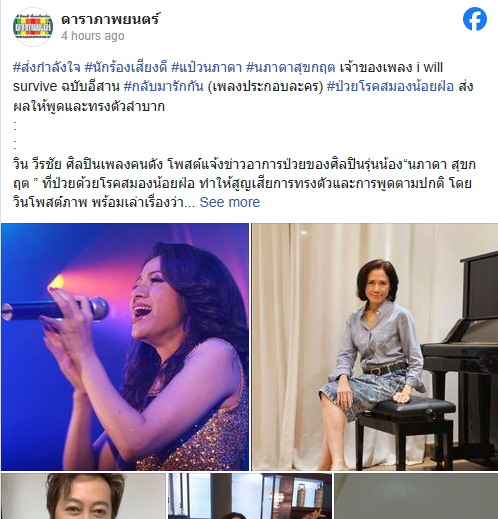Open the Facebook logo icon
The image size is (498, 519).
475,19
